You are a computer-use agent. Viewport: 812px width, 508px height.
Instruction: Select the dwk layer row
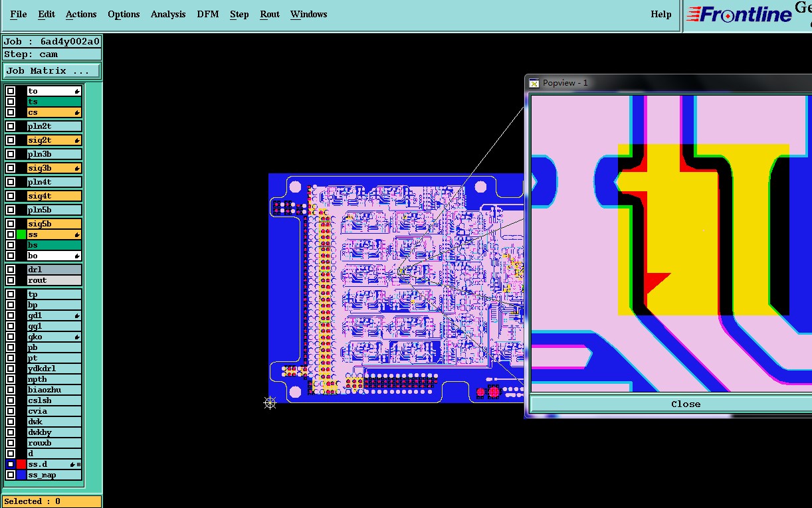click(54, 422)
